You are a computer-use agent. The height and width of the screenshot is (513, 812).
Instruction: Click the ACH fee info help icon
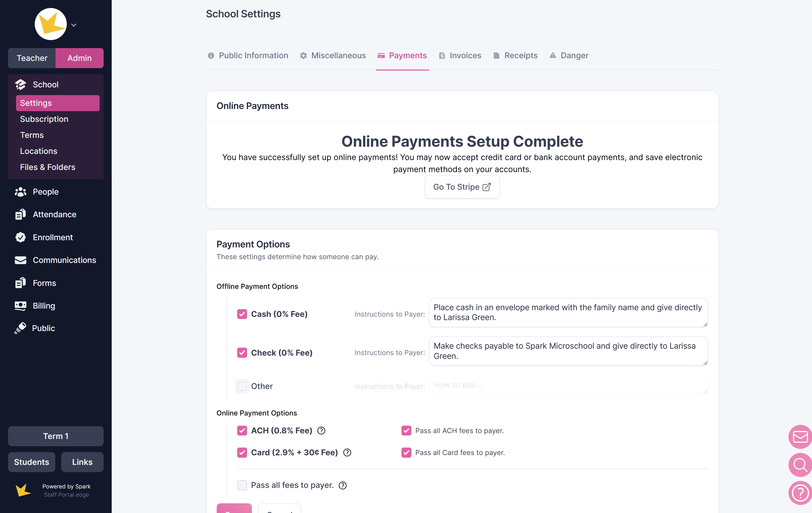click(x=321, y=431)
